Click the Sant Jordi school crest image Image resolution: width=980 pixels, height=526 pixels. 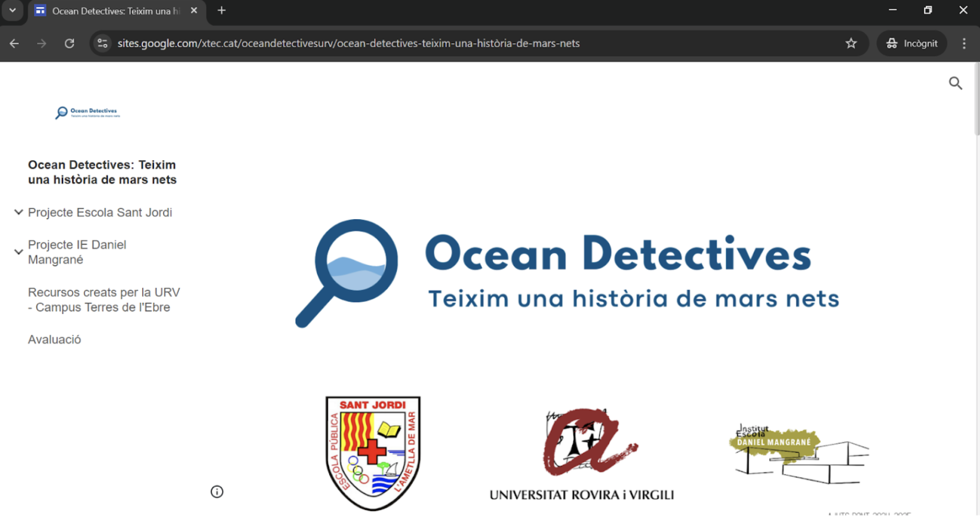click(x=373, y=453)
